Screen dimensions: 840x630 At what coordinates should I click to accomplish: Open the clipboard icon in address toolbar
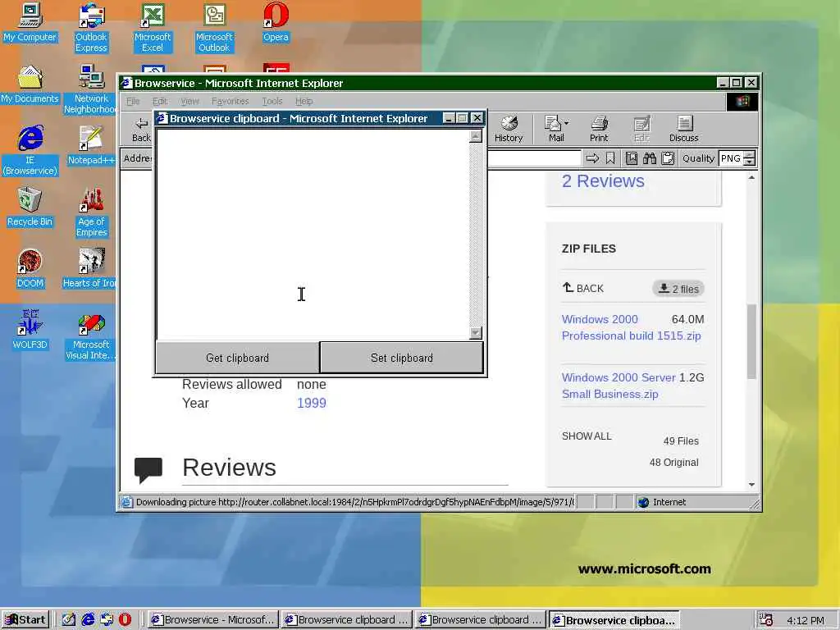(x=668, y=158)
